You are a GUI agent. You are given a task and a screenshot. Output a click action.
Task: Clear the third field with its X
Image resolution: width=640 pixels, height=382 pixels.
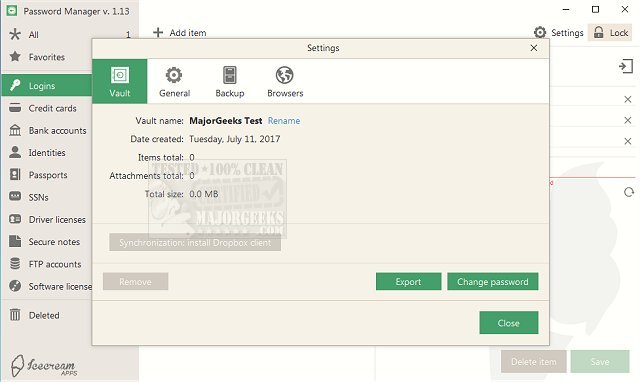tap(628, 141)
